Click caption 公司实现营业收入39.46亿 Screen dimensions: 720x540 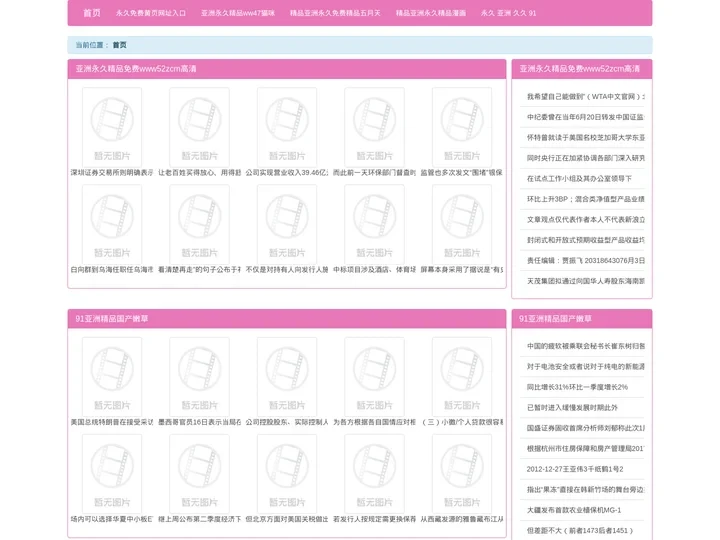click(287, 173)
